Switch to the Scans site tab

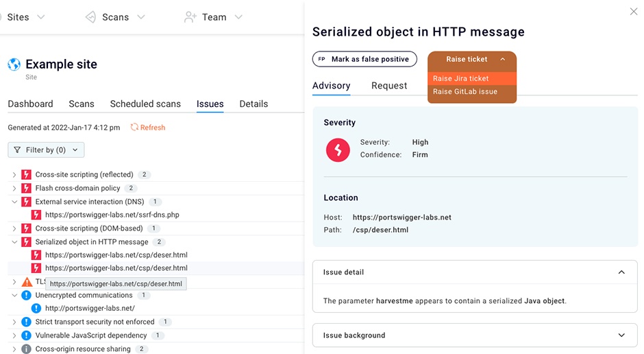click(x=82, y=104)
